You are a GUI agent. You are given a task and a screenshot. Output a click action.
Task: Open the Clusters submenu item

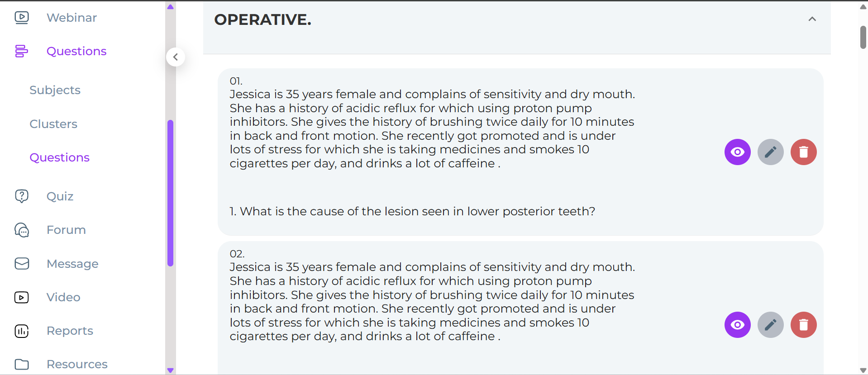53,124
